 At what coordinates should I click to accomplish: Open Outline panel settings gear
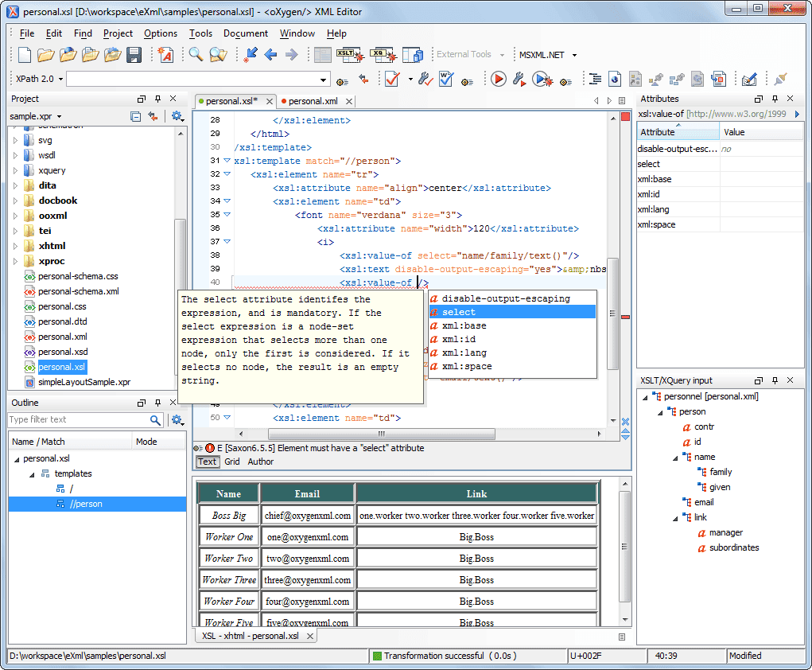(x=177, y=420)
